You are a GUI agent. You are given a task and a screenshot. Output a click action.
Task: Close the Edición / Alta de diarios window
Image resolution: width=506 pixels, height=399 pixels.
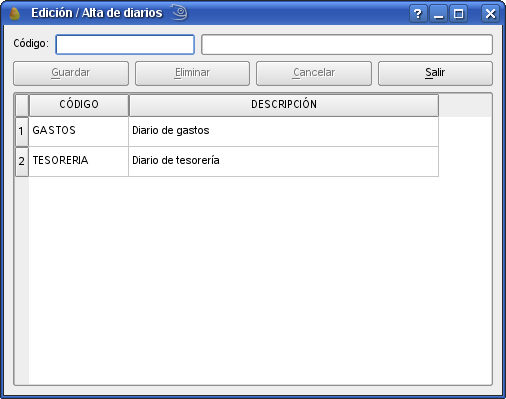coord(490,14)
